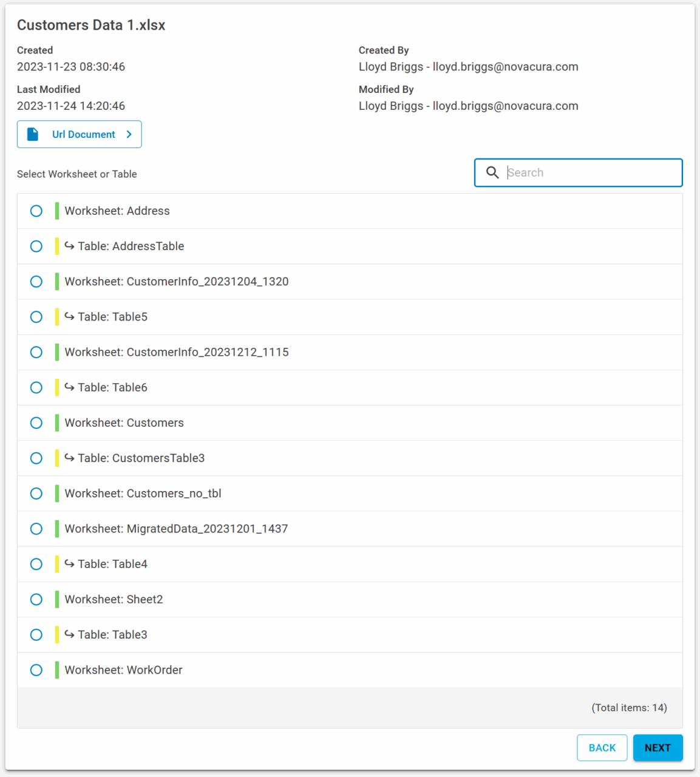Select the Worksheet: Address radio button
This screenshot has height=777, width=700.
tap(36, 211)
